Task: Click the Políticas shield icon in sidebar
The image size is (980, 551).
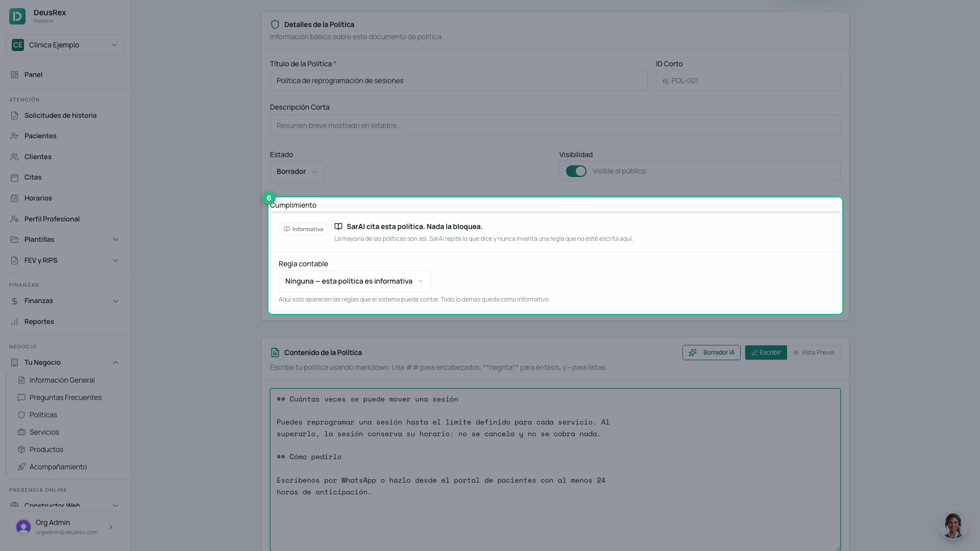Action: tap(21, 415)
